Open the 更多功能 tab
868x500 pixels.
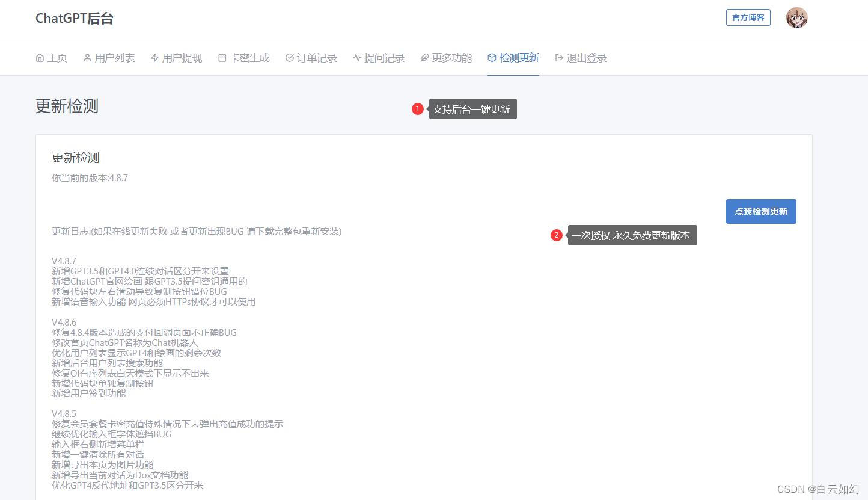445,58
